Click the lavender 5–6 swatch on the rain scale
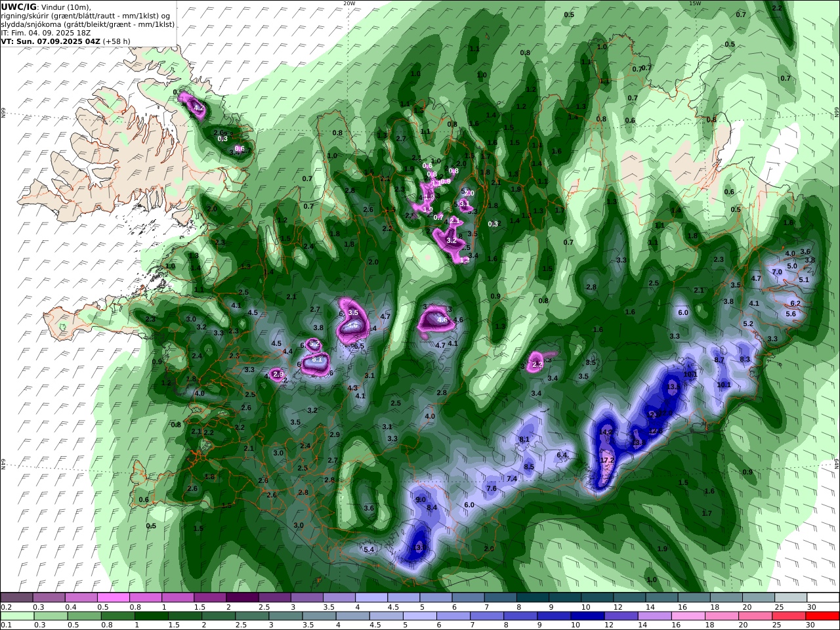Screen dimensions: 840x630 click(419, 616)
